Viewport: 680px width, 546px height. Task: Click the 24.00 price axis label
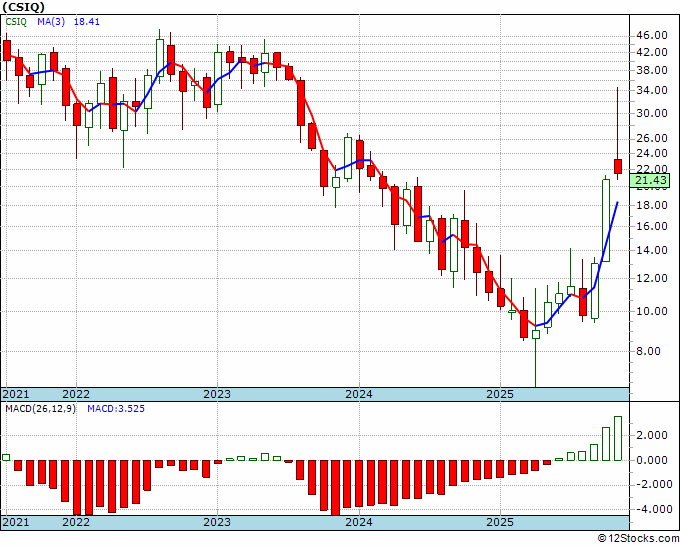point(652,153)
